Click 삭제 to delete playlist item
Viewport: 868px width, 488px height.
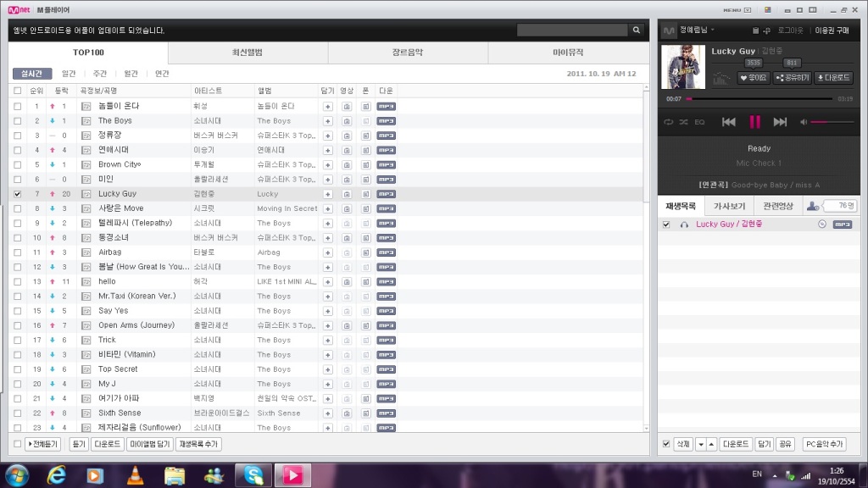pos(683,444)
